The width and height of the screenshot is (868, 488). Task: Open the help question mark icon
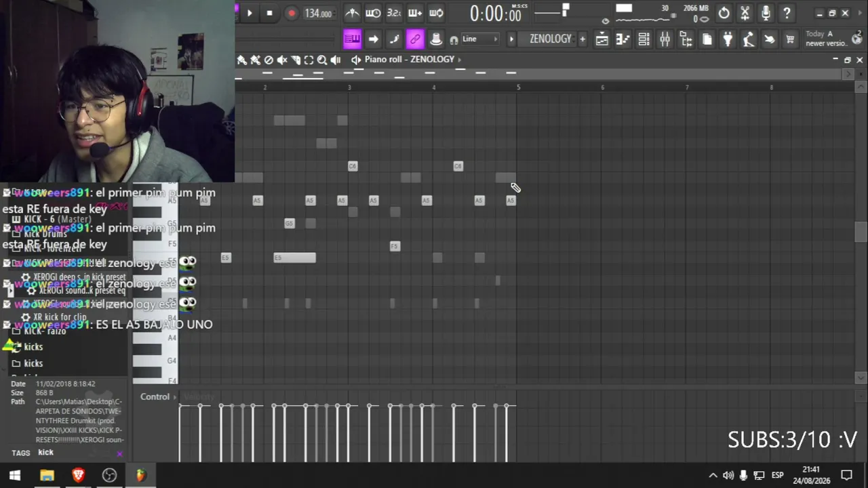(787, 13)
